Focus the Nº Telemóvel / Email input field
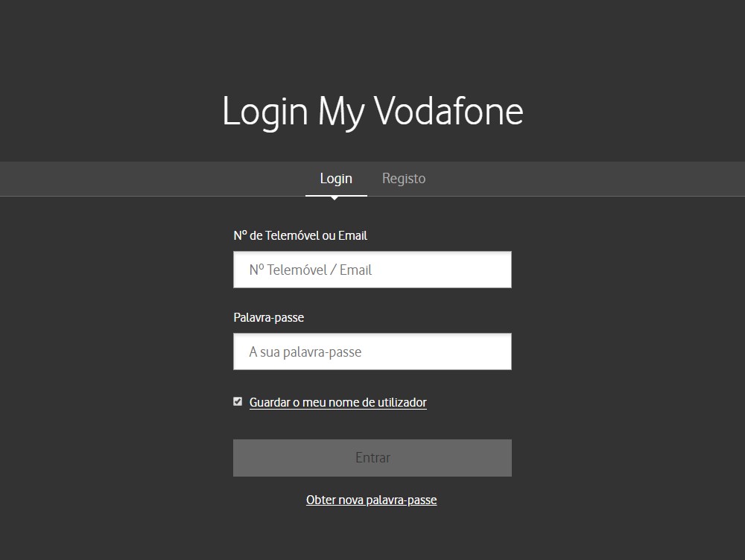This screenshot has width=745, height=560. tap(372, 270)
